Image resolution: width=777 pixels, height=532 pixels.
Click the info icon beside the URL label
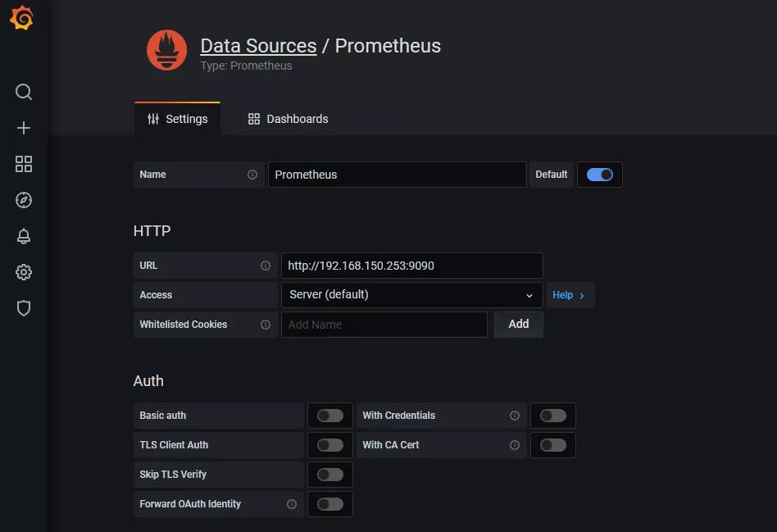(266, 266)
